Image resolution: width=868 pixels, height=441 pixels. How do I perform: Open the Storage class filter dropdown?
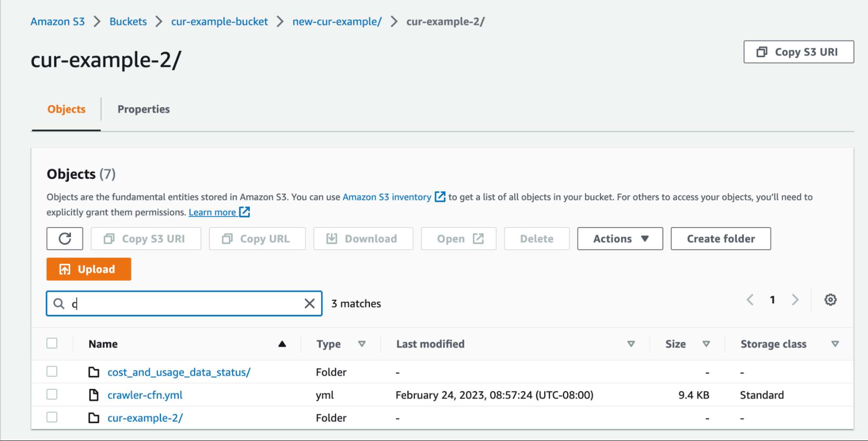point(836,344)
